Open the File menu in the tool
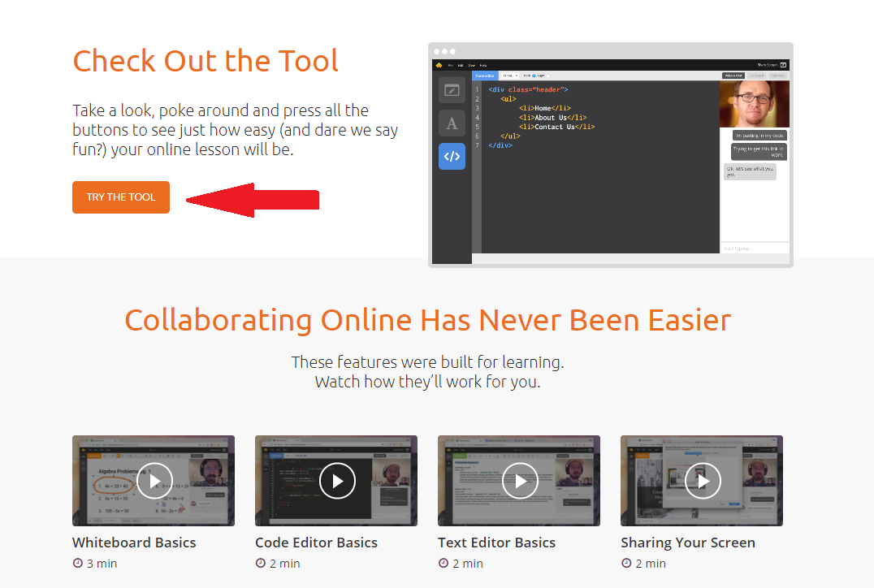874x588 pixels. (450, 65)
